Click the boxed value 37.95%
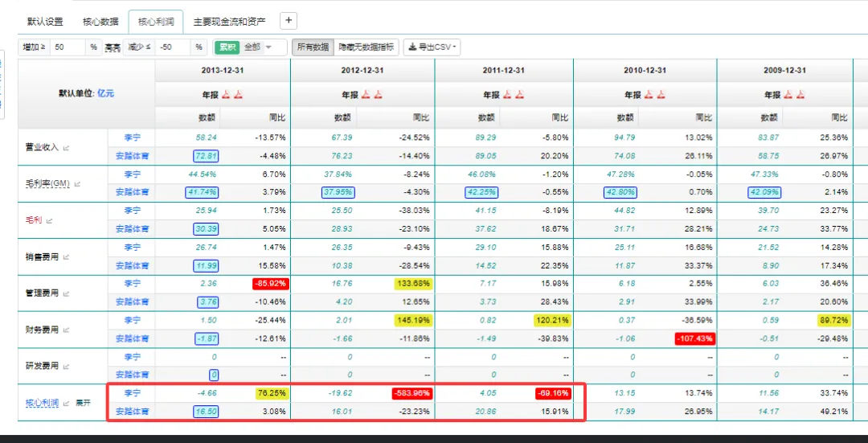This screenshot has height=443, width=868. click(338, 192)
